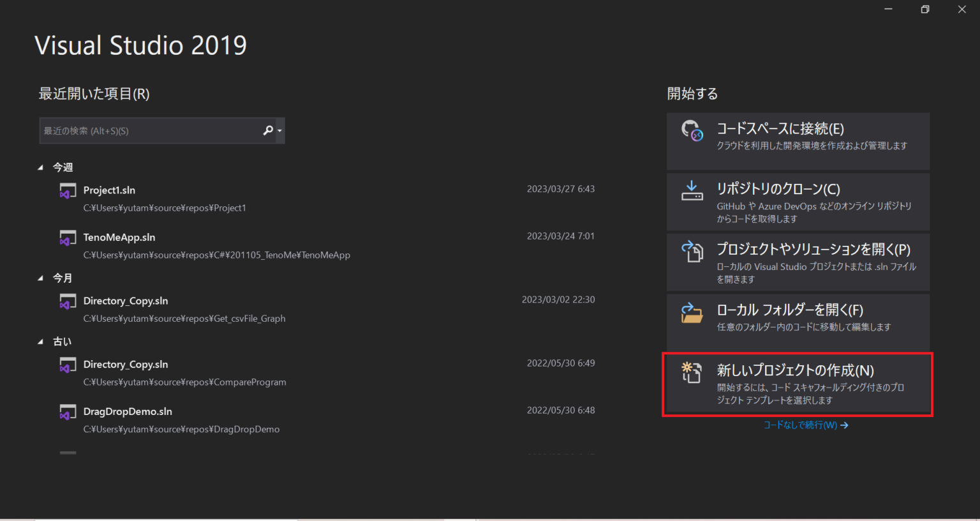Click the open local folder icon

[x=692, y=312]
